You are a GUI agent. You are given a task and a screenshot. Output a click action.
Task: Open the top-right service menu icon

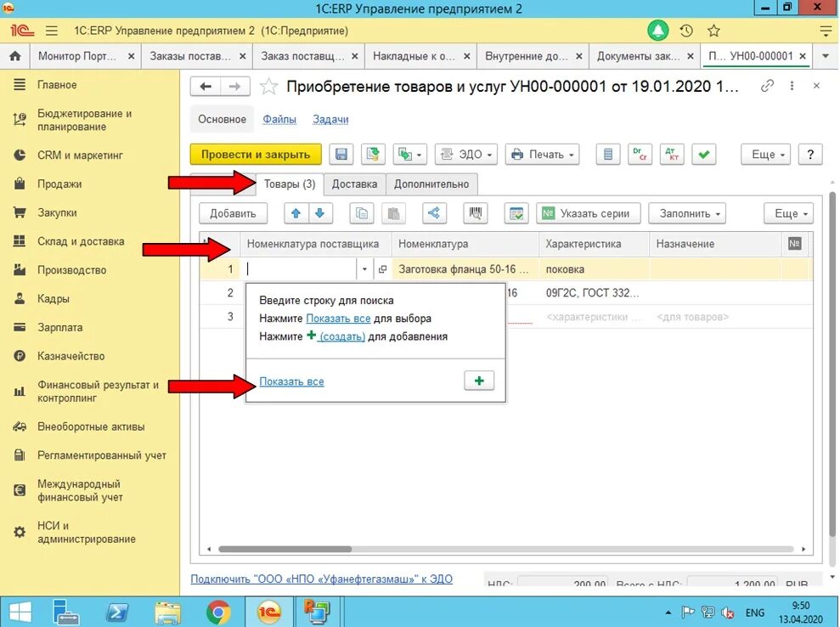point(826,31)
